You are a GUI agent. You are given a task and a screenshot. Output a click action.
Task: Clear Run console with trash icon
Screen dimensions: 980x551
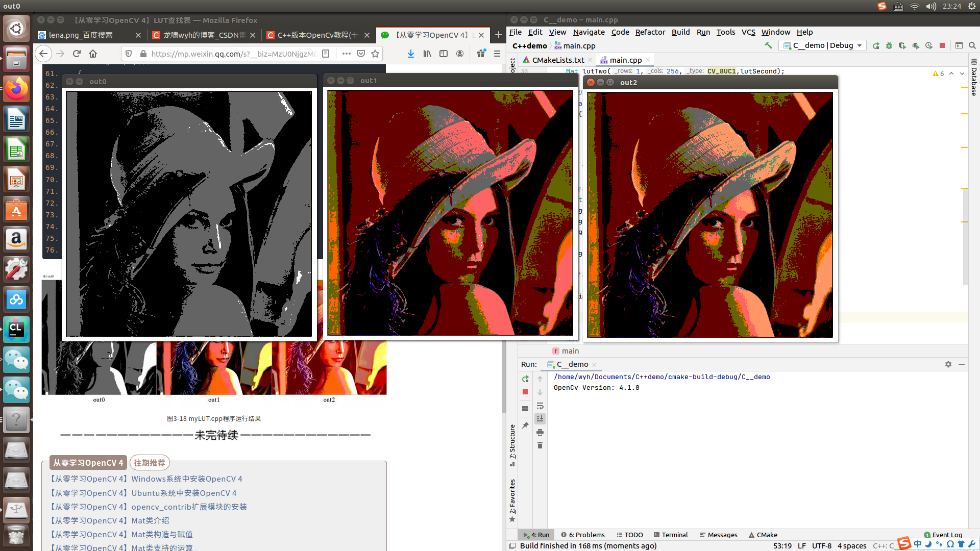[540, 445]
